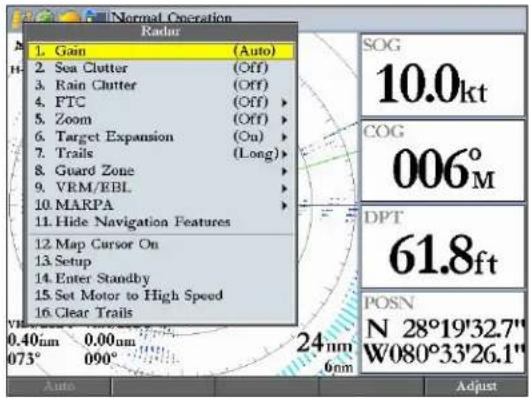Select the Gain (Auto) menu row

pyautogui.click(x=160, y=51)
